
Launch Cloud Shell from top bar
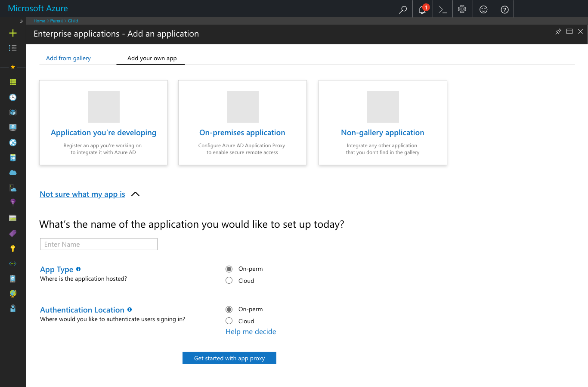[443, 9]
